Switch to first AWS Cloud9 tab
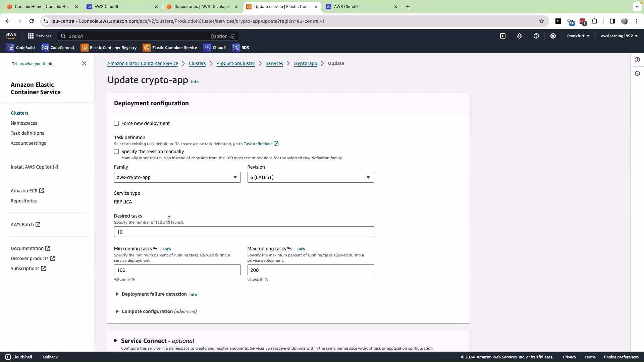This screenshot has width=644, height=362. [122, 7]
